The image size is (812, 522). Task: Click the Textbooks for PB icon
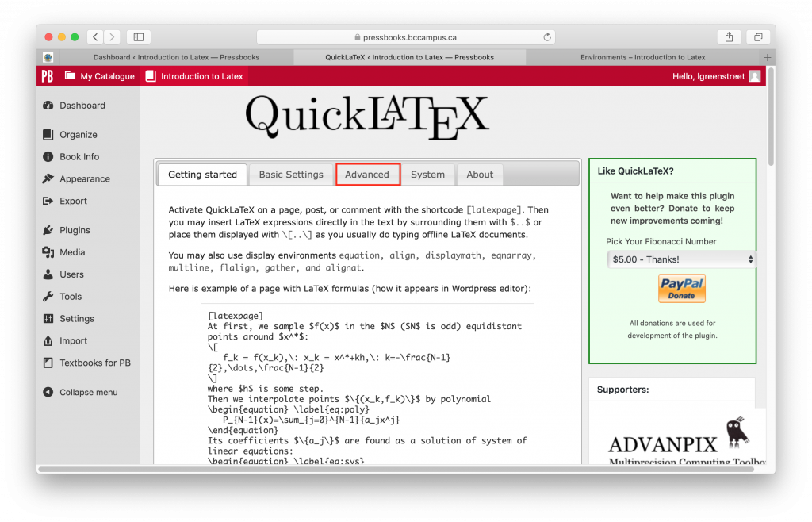48,363
